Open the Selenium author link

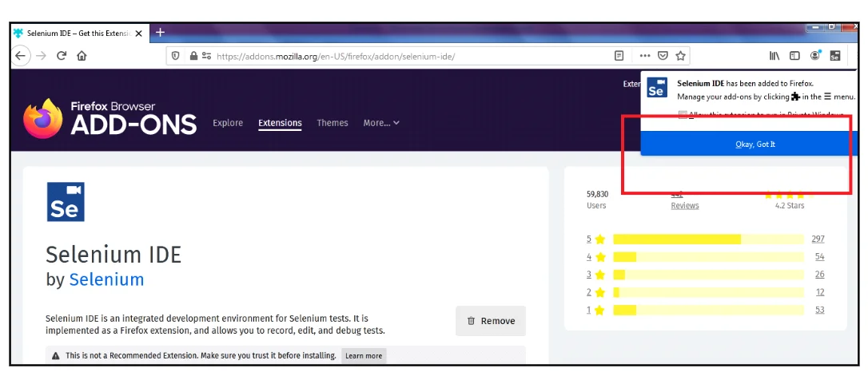106,279
